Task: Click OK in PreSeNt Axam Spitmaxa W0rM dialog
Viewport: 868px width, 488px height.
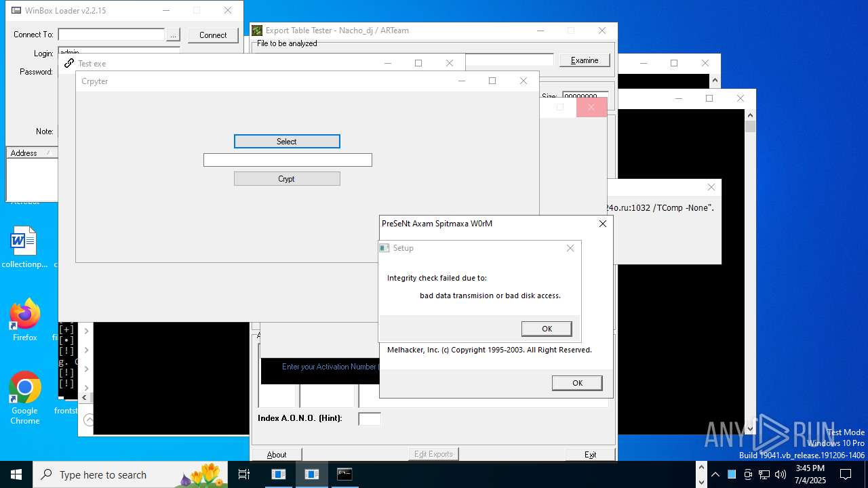Action: tap(577, 383)
